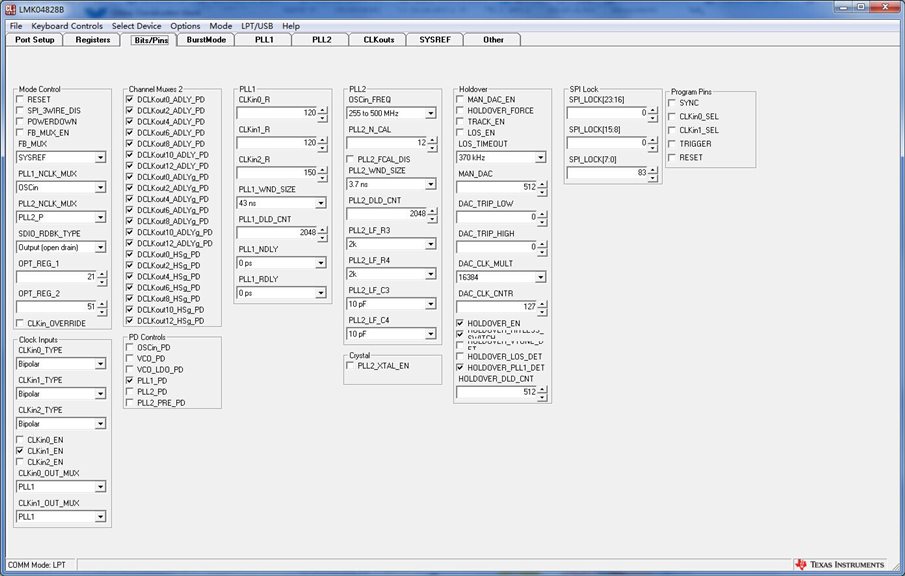Enable the RESET checkbox in Mode Control
The image size is (905, 576).
coord(20,99)
